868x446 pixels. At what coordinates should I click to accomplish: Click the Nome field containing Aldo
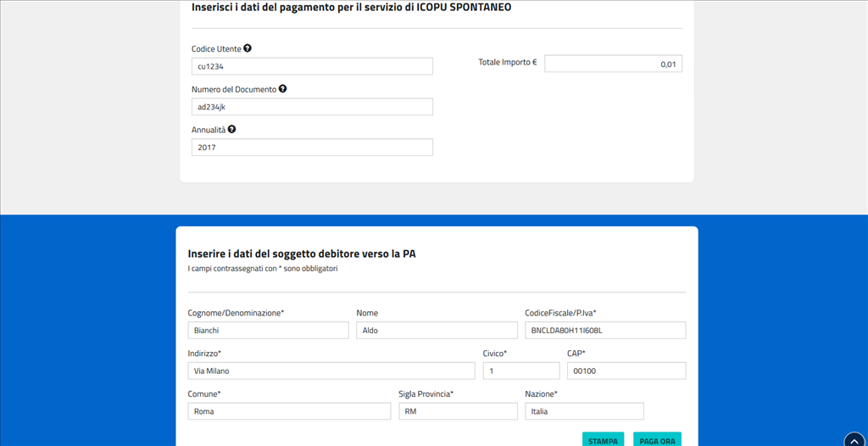tap(437, 331)
